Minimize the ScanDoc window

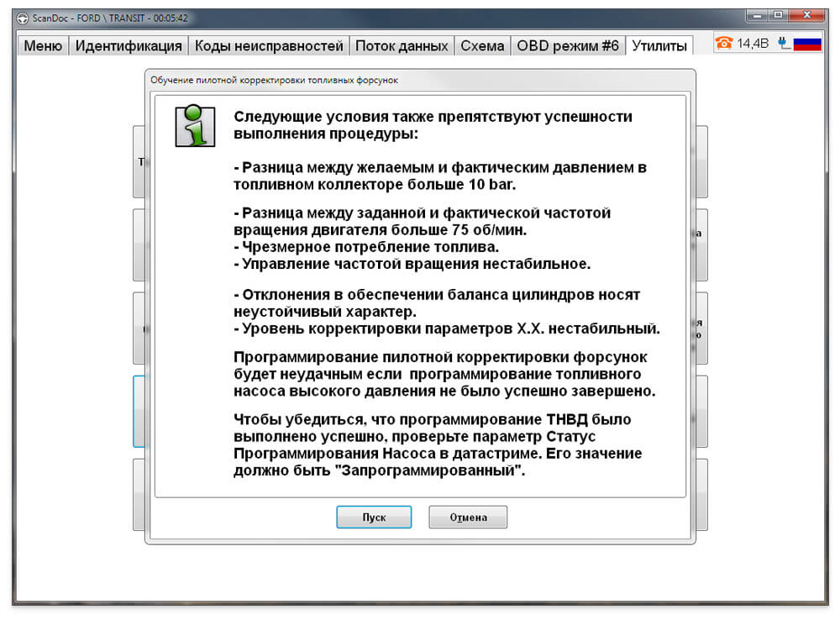click(757, 15)
